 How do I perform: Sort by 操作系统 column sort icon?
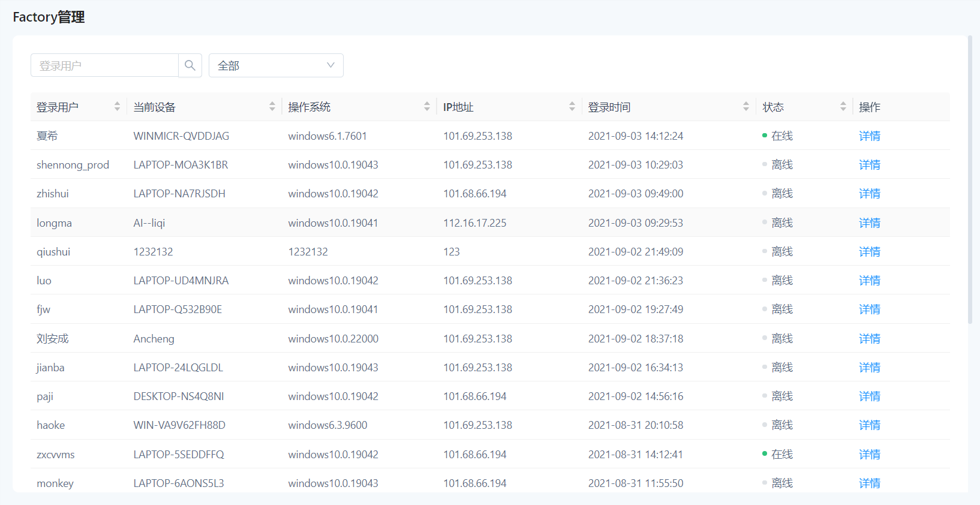[x=427, y=107]
